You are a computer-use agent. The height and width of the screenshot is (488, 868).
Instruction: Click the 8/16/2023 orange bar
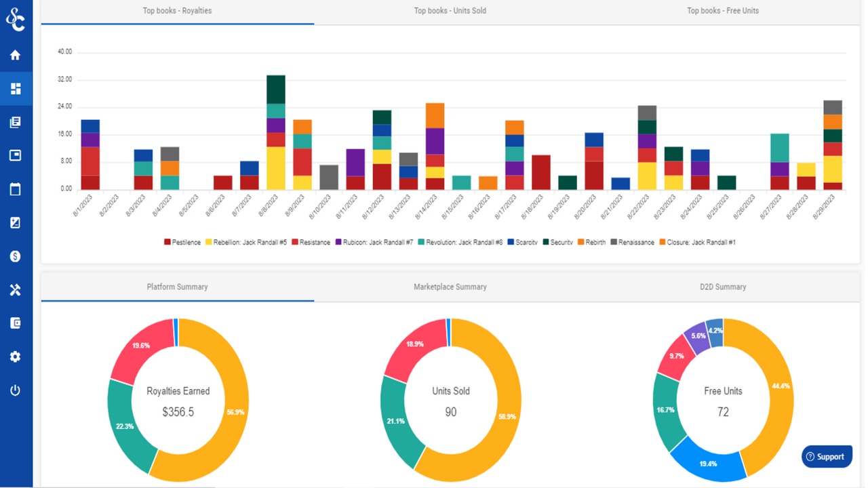click(x=488, y=182)
